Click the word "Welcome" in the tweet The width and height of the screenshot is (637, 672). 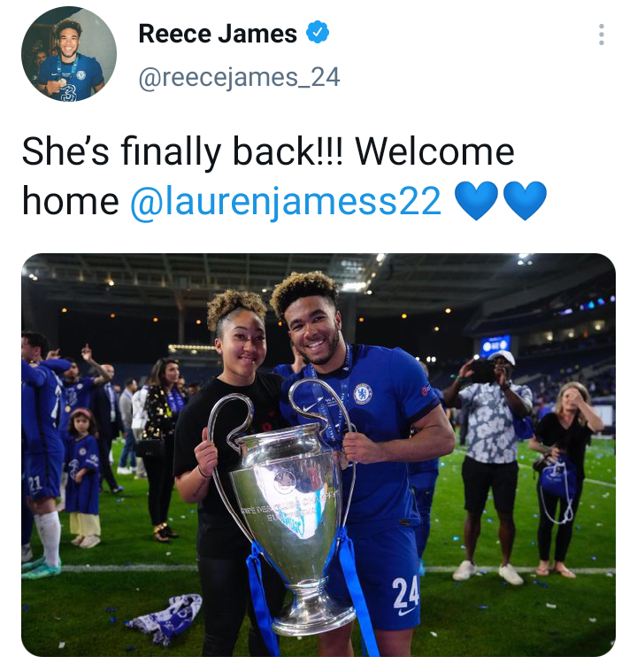point(434,151)
